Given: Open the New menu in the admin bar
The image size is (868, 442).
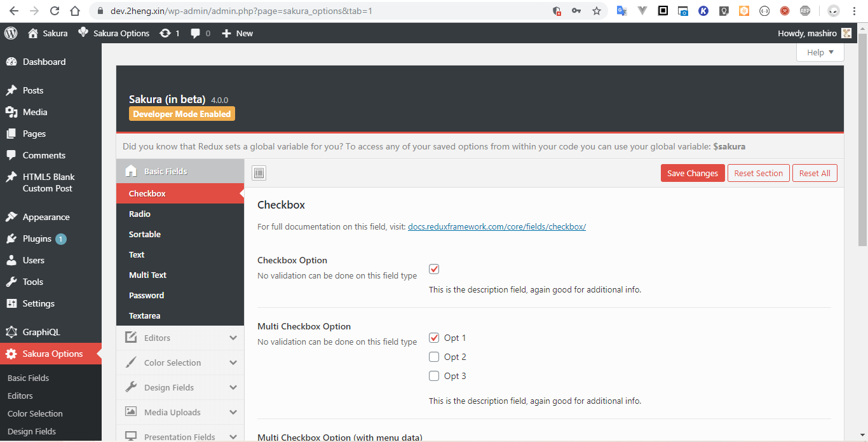Looking at the screenshot, I should click(237, 32).
